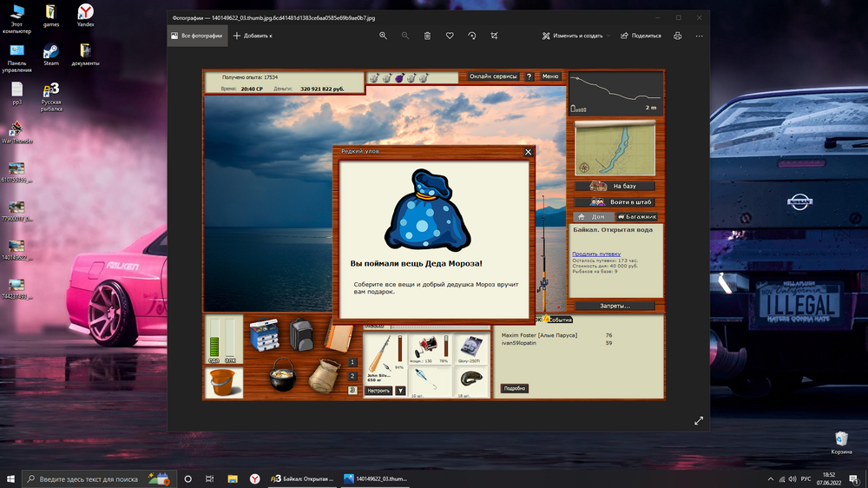Delete the photo with trash icon
The height and width of the screenshot is (488, 868).
coord(427,36)
